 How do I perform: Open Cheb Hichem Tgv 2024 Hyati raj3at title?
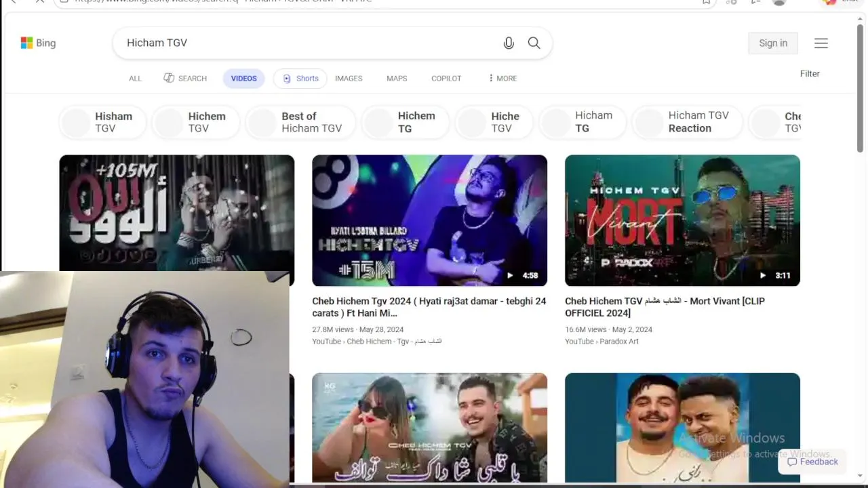point(429,307)
